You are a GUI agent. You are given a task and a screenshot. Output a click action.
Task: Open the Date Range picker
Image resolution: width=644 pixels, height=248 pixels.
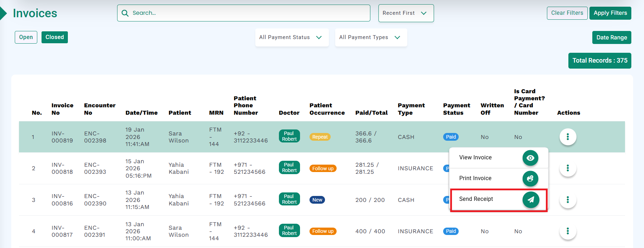point(611,37)
